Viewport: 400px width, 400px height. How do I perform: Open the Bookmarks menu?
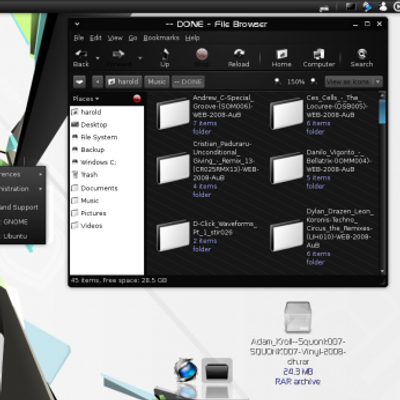[x=161, y=38]
